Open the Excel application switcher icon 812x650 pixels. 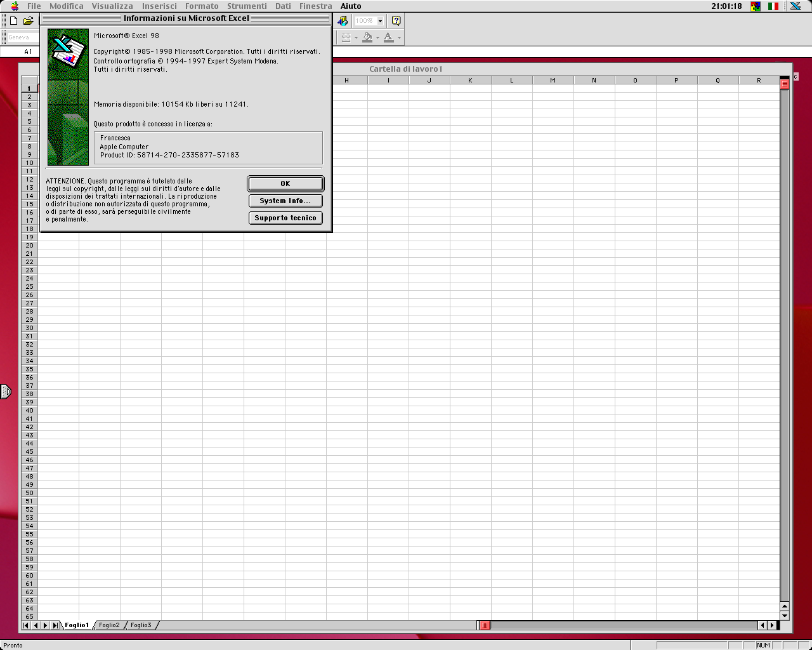pos(795,6)
